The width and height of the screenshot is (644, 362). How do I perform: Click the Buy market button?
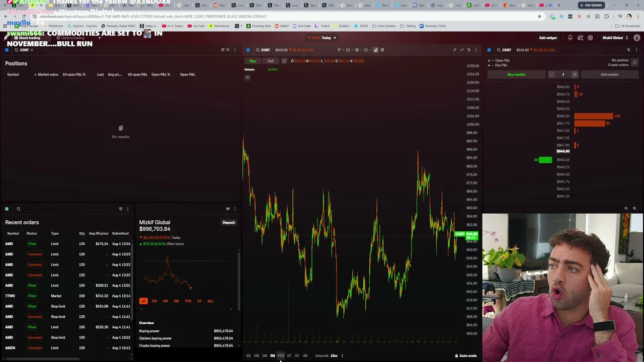pos(516,74)
